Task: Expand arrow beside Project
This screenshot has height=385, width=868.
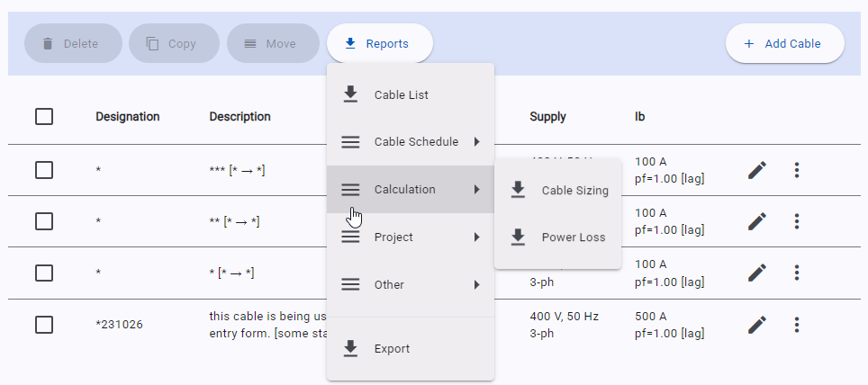Action: [476, 237]
